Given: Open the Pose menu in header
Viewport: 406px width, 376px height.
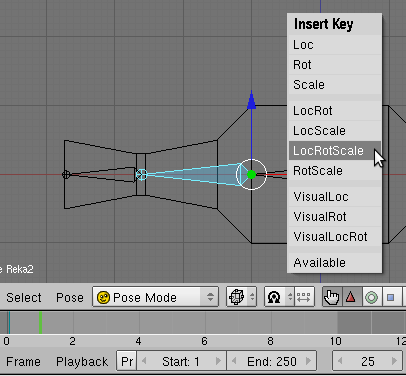Looking at the screenshot, I should 70,297.
